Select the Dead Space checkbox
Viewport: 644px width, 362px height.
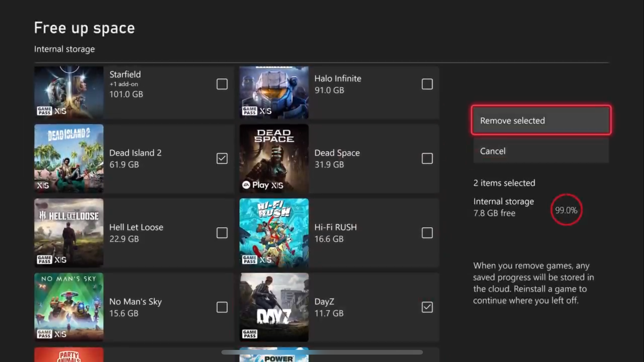427,158
